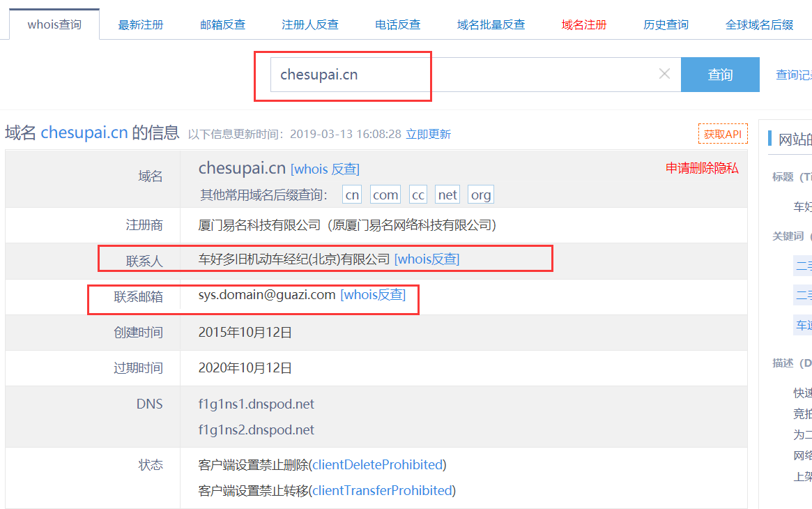Click the creation date 2015年10月12日
The width and height of the screenshot is (812, 509).
click(x=245, y=332)
